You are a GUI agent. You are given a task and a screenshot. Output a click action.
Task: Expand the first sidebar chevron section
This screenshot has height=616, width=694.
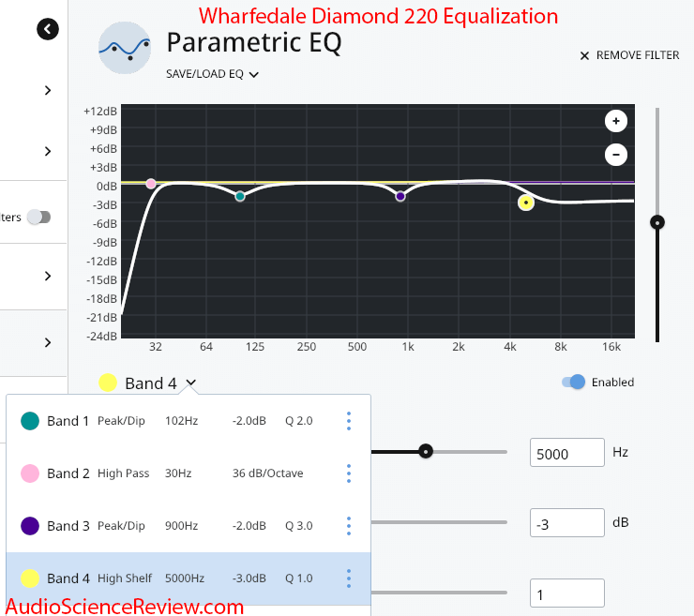coord(48,90)
